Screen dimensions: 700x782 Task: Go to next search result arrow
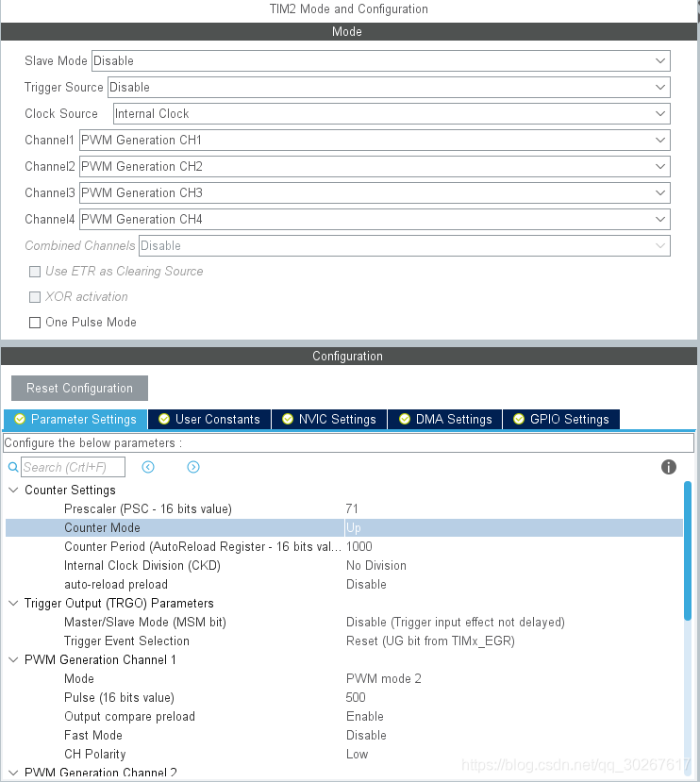[193, 467]
